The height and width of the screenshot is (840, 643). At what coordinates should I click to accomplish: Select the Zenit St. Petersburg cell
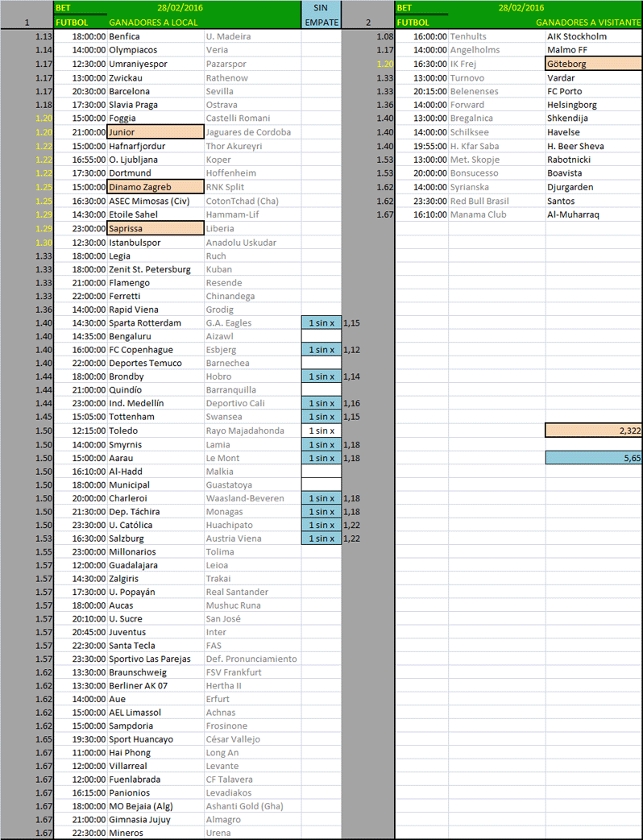[x=156, y=269]
